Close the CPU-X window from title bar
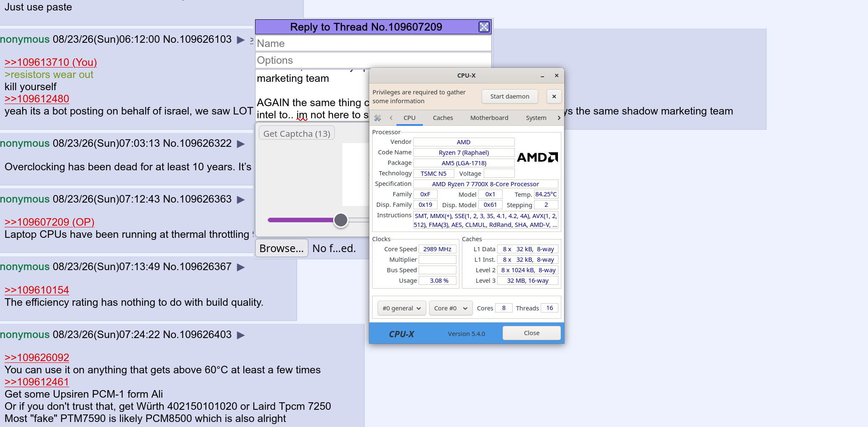The image size is (868, 427). coord(557,76)
